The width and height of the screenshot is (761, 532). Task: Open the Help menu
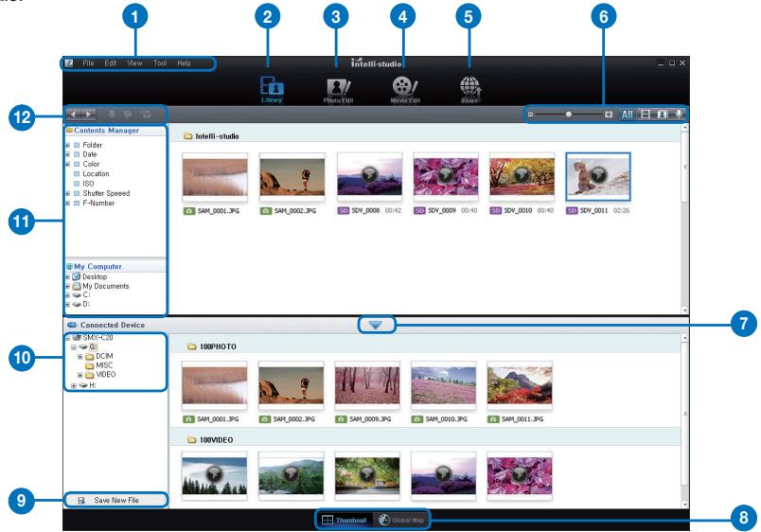point(184,63)
